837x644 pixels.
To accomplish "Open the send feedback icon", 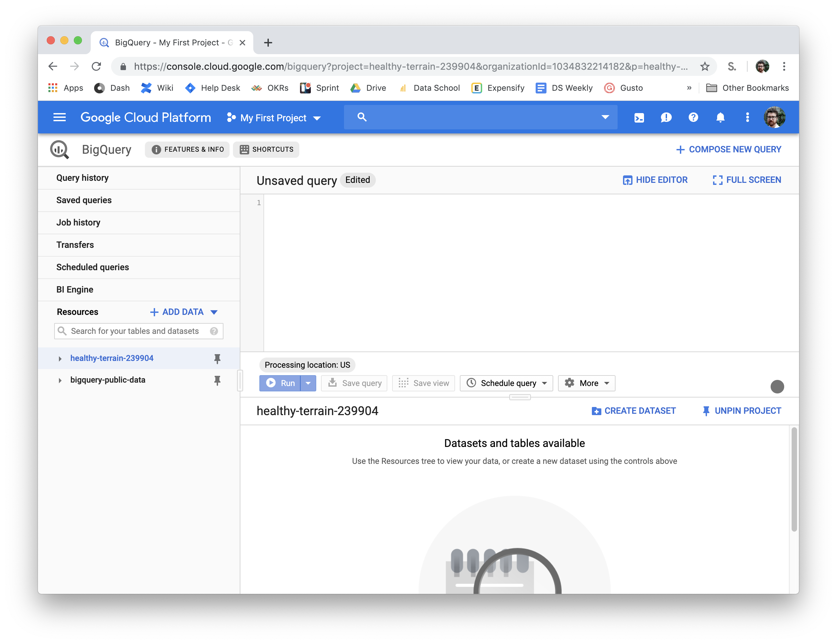I will click(666, 118).
